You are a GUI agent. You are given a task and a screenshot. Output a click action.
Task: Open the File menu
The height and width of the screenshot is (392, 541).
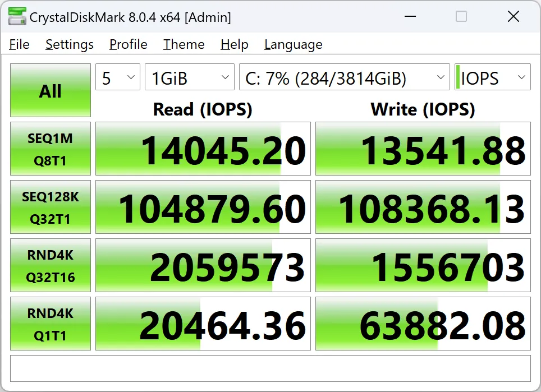coord(20,45)
